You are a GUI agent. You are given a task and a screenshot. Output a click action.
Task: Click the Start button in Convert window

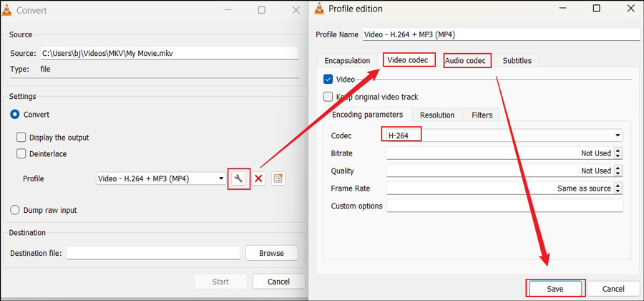click(220, 282)
